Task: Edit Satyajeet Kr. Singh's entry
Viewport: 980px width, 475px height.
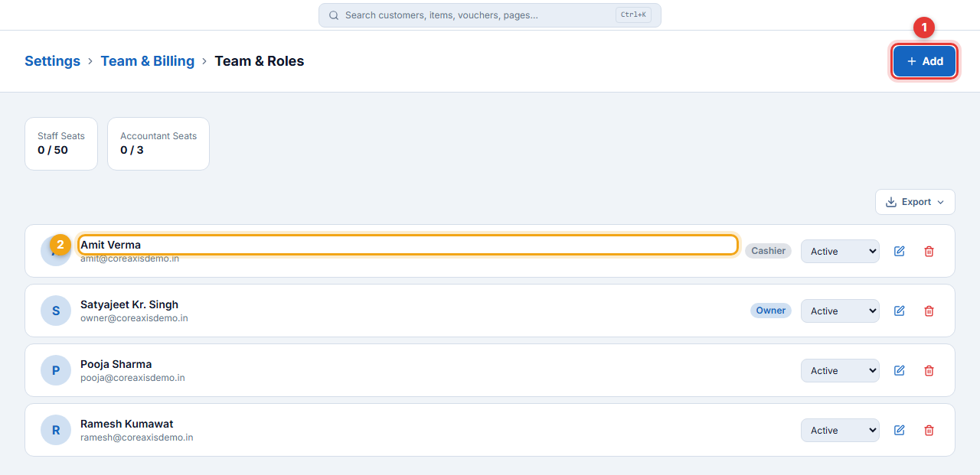Action: (900, 311)
